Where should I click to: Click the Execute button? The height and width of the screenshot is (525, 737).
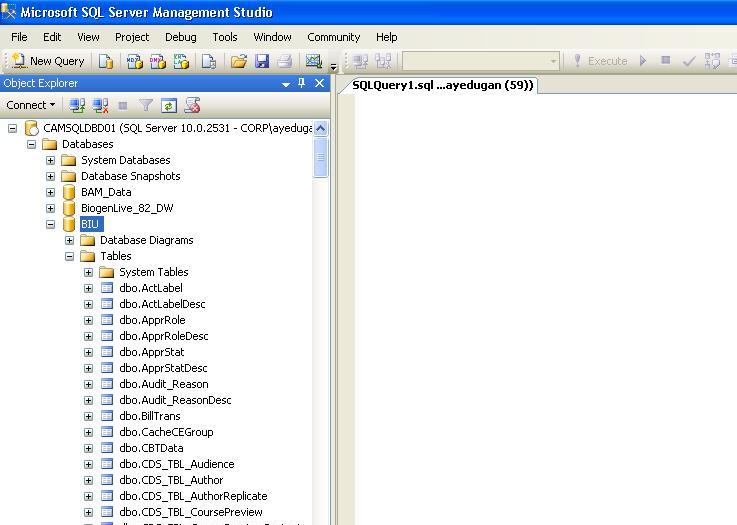[x=600, y=61]
